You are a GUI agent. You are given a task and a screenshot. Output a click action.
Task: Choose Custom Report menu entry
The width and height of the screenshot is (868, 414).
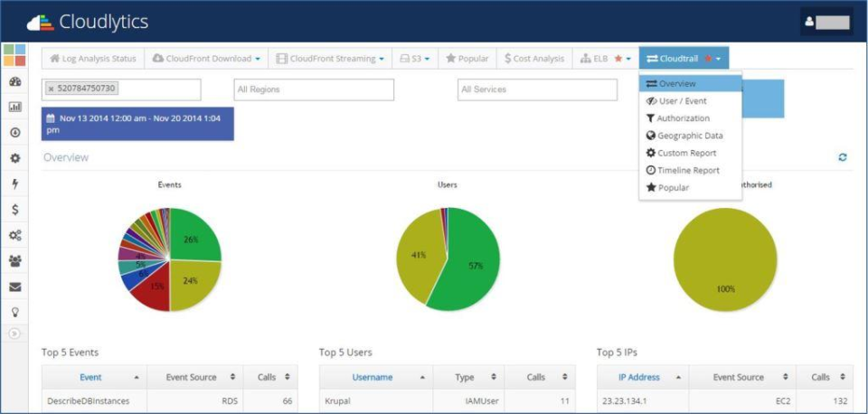[x=690, y=153]
